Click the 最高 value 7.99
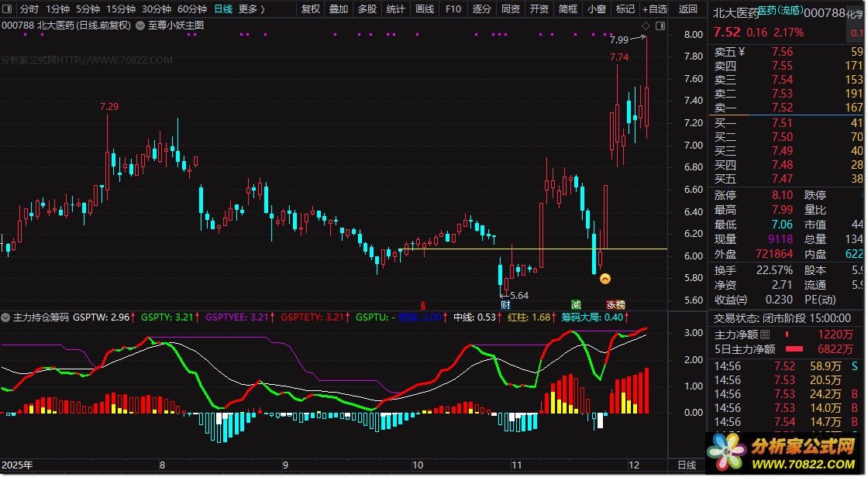868x477 pixels. pyautogui.click(x=782, y=210)
